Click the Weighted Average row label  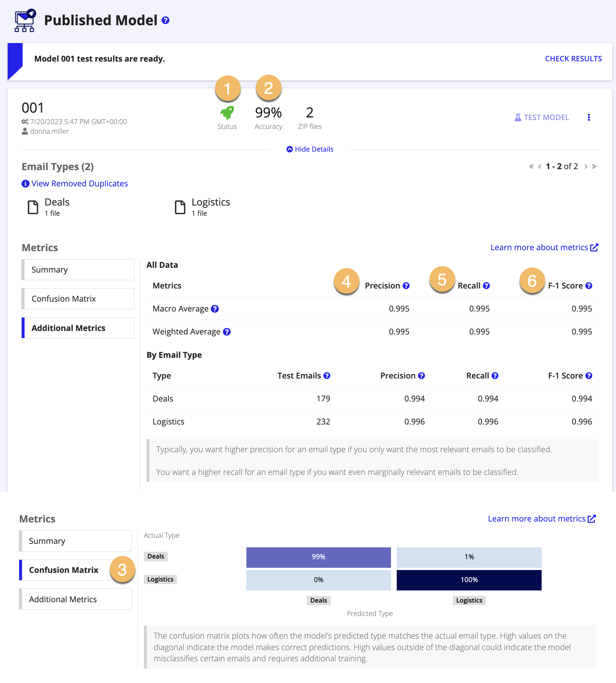pos(186,332)
